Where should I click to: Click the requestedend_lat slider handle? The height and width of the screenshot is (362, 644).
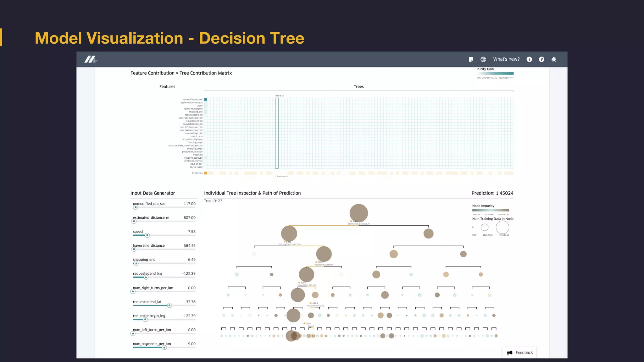pos(169,305)
